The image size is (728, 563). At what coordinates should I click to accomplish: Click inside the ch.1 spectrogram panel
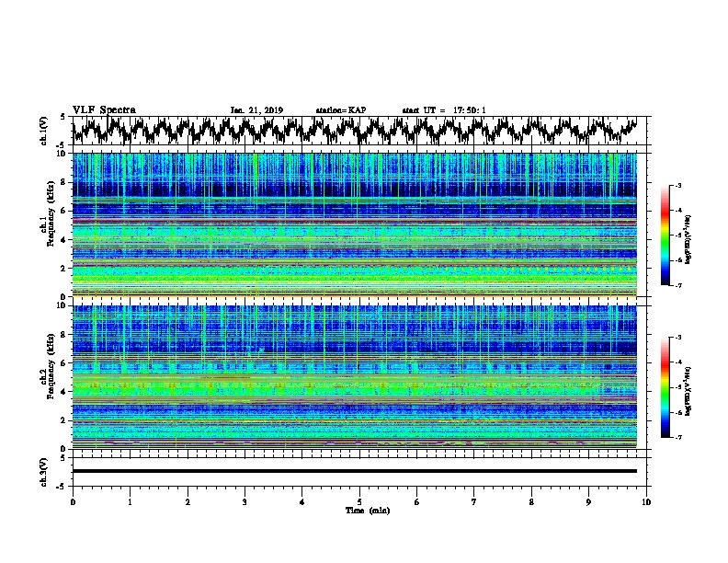[354, 224]
